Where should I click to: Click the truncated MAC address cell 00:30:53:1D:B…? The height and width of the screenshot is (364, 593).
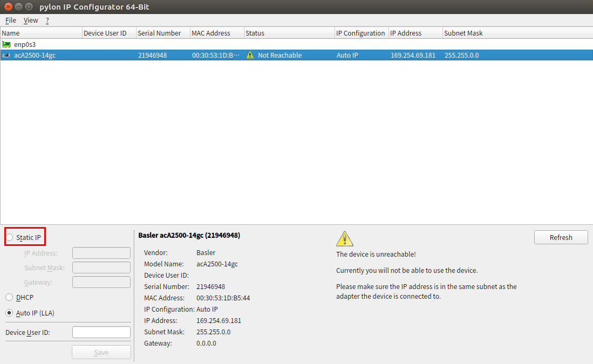(x=216, y=55)
